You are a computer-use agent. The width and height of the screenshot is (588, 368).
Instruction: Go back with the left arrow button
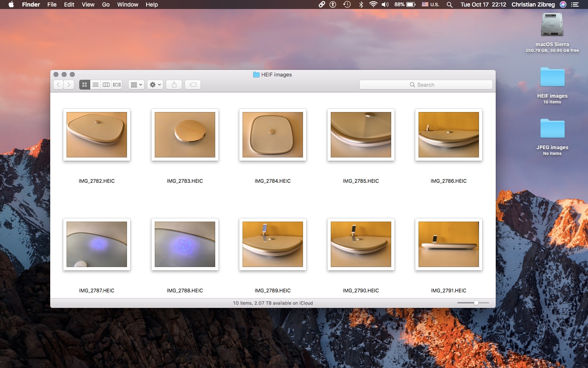coord(58,85)
